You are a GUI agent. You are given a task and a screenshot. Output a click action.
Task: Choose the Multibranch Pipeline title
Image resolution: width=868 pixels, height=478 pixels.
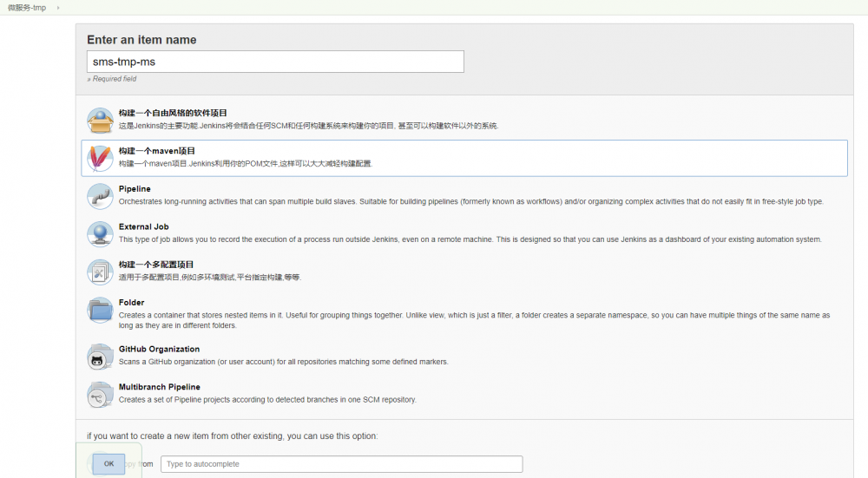pos(160,387)
